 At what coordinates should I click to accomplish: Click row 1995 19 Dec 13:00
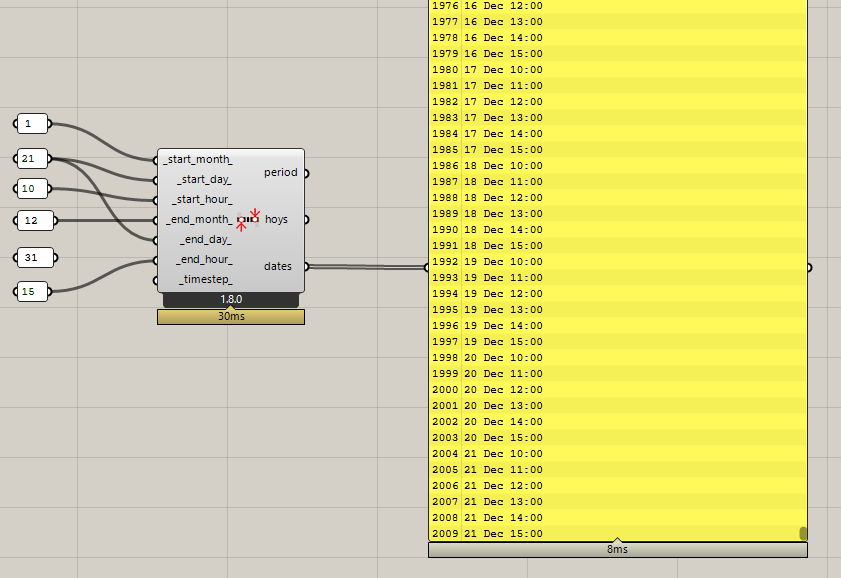[x=618, y=310]
